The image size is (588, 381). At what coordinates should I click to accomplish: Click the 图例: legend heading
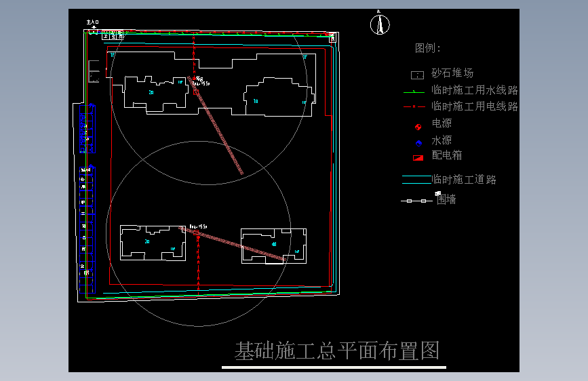(427, 48)
